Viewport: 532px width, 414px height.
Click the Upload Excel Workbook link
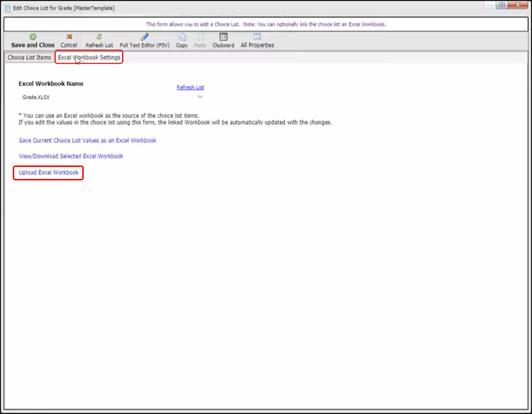[x=49, y=173]
